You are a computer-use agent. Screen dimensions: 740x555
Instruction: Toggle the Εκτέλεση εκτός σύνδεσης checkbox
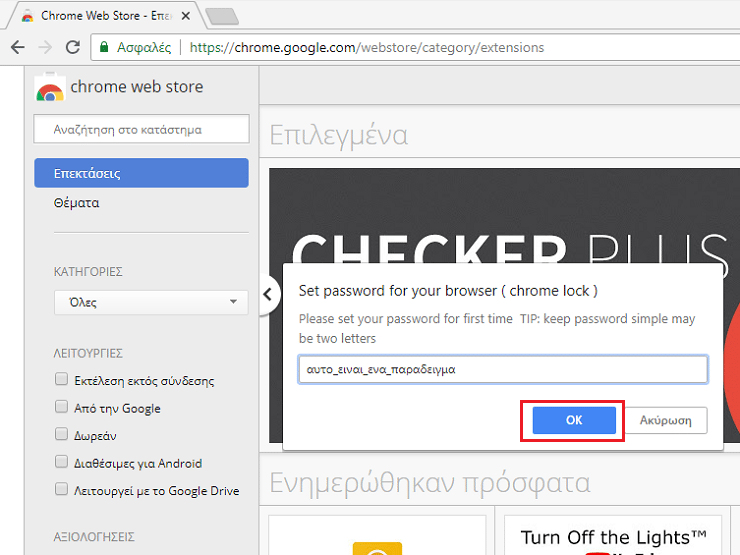(61, 379)
